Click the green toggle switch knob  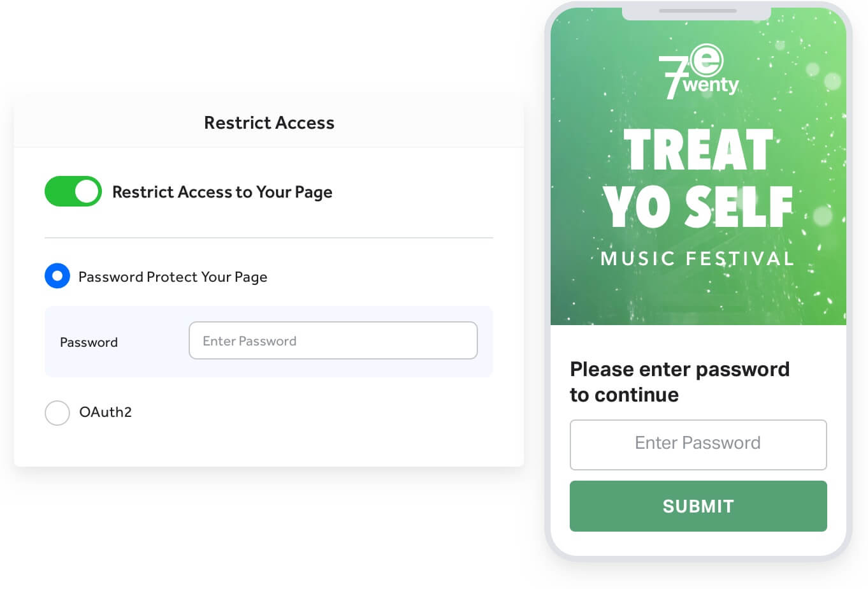85,191
